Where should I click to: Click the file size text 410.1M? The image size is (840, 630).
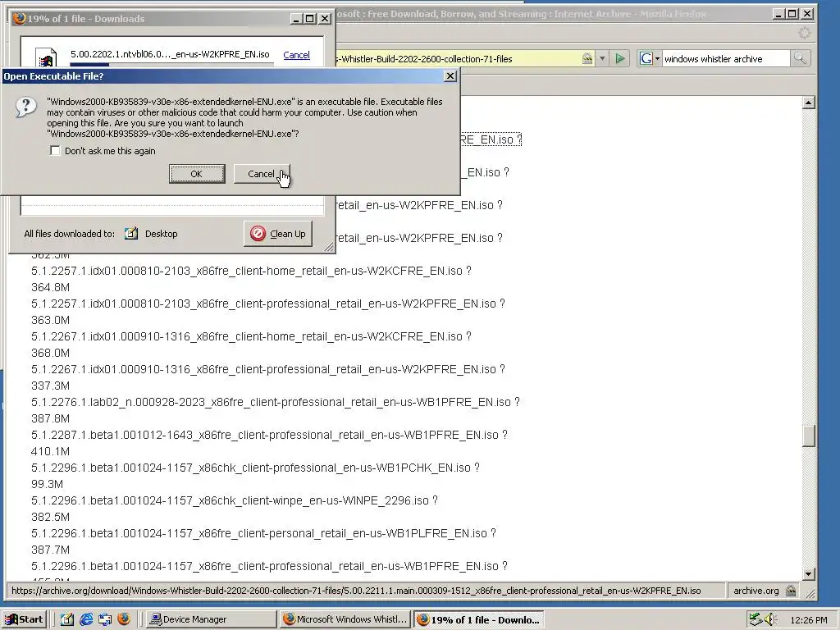(50, 452)
